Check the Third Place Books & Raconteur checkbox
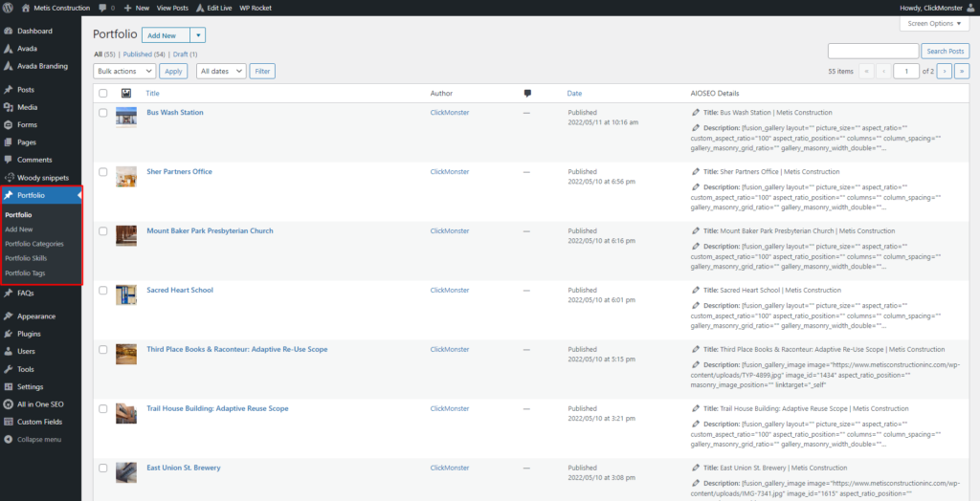Image resolution: width=980 pixels, height=501 pixels. coord(103,349)
